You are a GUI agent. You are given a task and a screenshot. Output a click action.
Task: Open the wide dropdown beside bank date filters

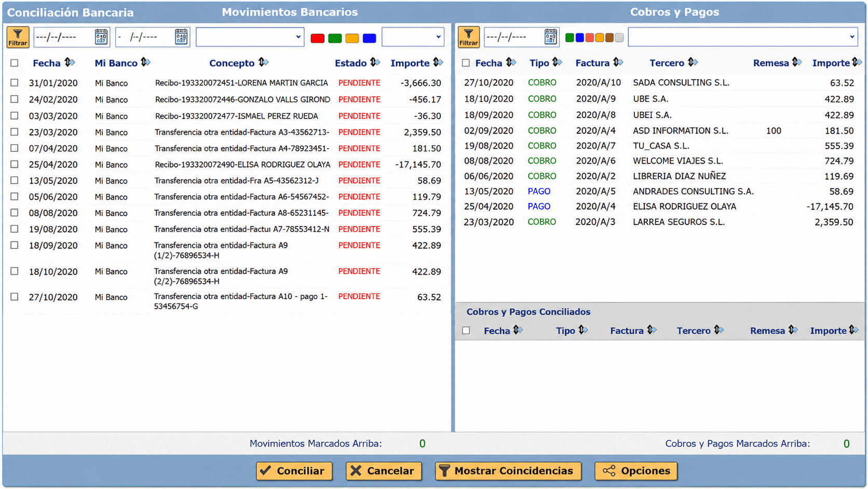point(250,37)
